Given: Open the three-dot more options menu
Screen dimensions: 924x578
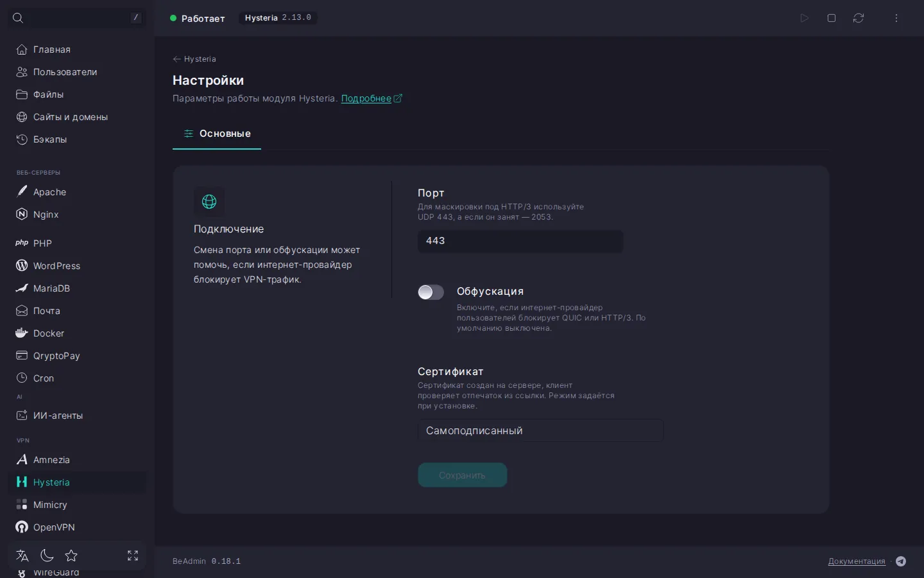Looking at the screenshot, I should 896,18.
